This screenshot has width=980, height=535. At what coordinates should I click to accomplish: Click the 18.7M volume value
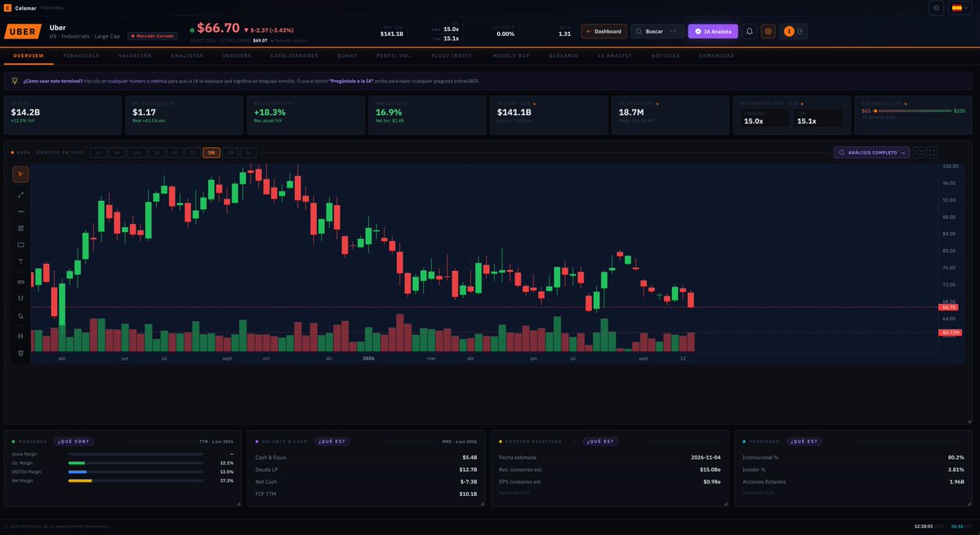(631, 112)
